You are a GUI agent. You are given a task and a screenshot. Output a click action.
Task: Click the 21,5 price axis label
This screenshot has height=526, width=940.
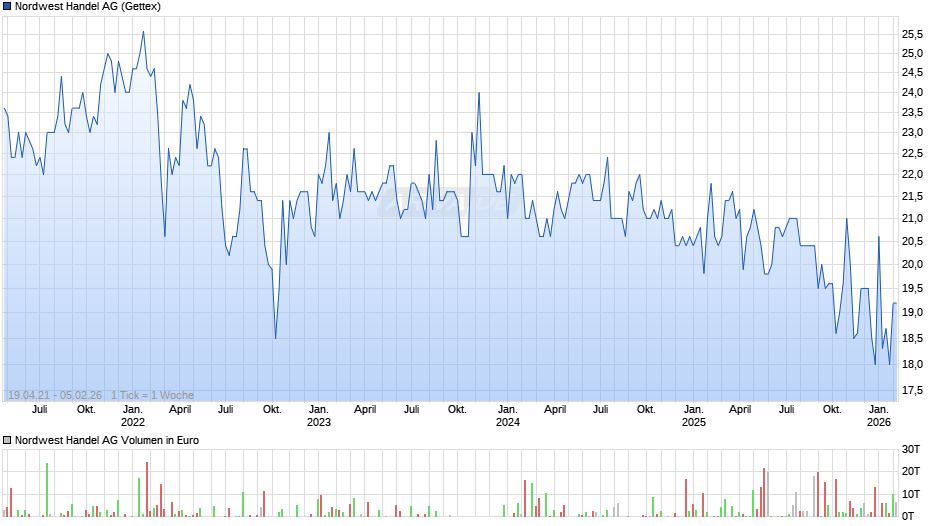coord(912,196)
